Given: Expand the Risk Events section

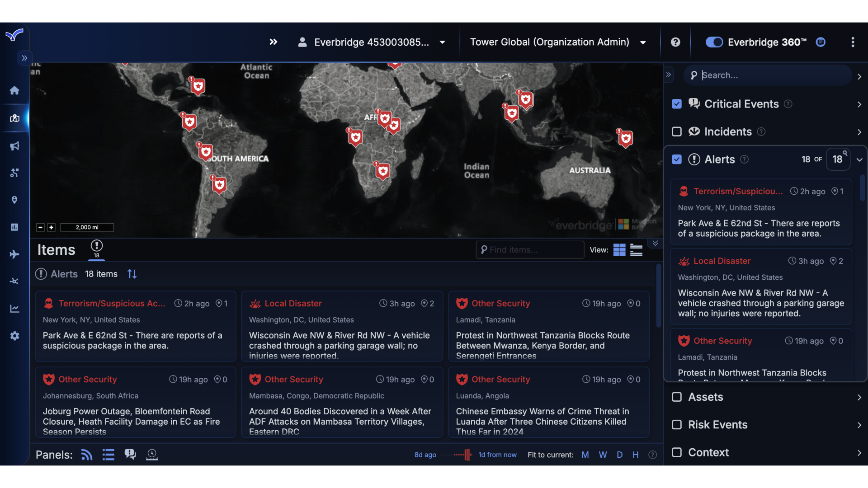Looking at the screenshot, I should [859, 425].
